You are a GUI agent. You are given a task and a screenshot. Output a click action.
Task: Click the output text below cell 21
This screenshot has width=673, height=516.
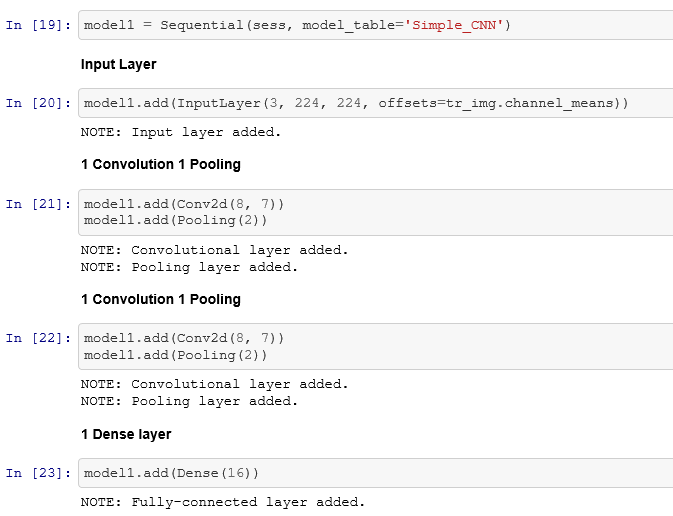(x=215, y=258)
